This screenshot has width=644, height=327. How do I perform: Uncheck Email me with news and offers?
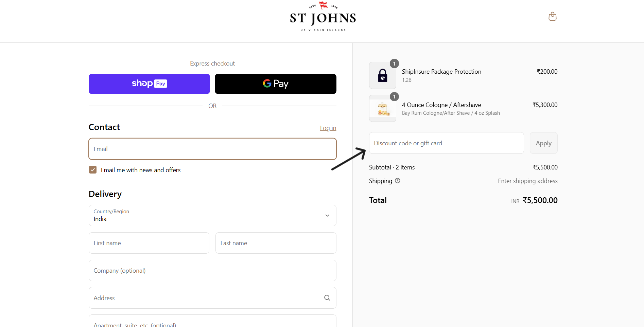pyautogui.click(x=93, y=170)
